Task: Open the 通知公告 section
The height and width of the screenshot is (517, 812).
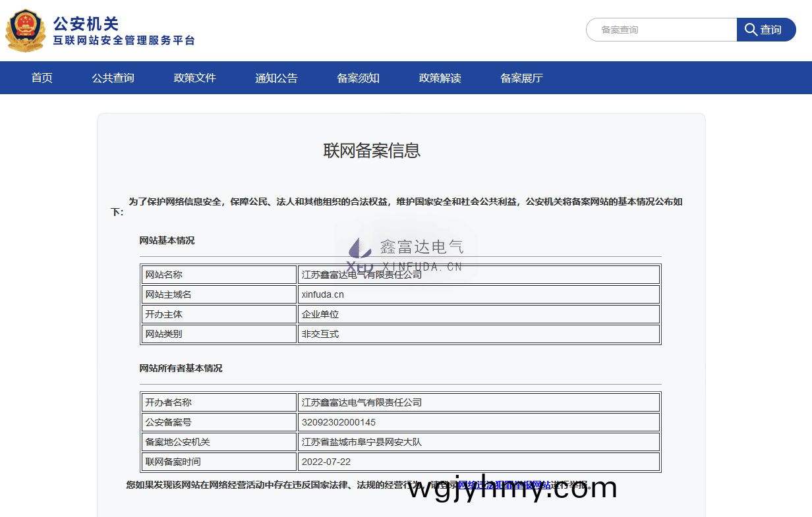Action: click(276, 78)
